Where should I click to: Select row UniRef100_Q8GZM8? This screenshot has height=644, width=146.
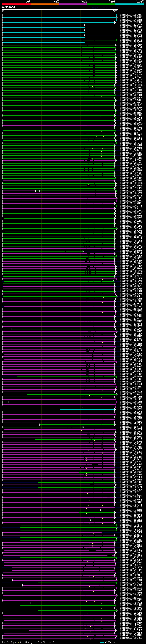pyautogui.click(x=131, y=540)
